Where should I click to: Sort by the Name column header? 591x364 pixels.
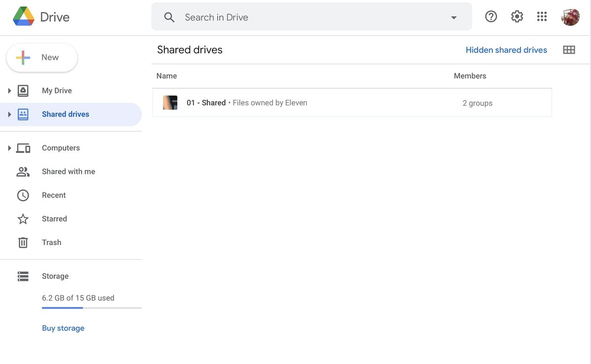(x=166, y=76)
